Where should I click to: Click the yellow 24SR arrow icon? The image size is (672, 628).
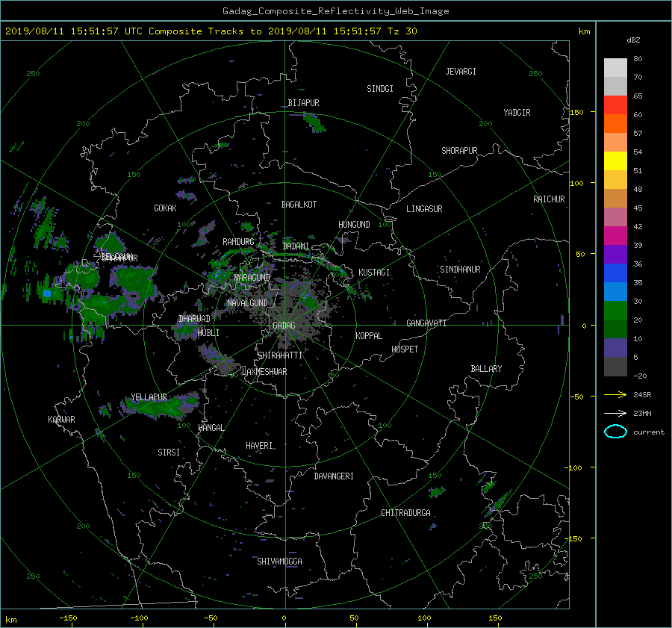coord(615,394)
